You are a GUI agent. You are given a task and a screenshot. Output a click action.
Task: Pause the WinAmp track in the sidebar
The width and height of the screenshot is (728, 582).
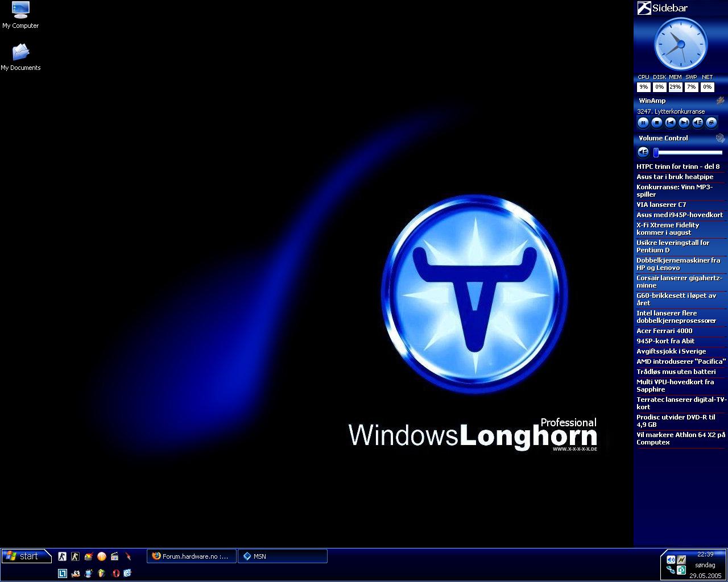pyautogui.click(x=643, y=122)
